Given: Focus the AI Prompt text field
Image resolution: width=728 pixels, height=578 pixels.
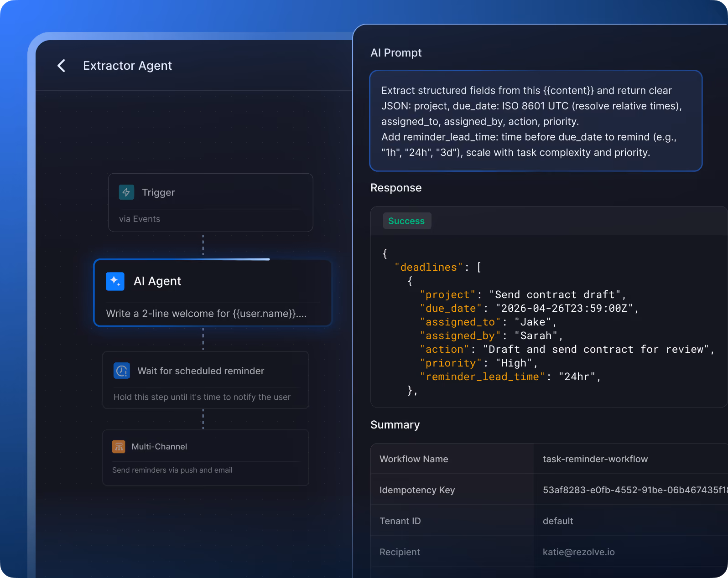Looking at the screenshot, I should (536, 121).
